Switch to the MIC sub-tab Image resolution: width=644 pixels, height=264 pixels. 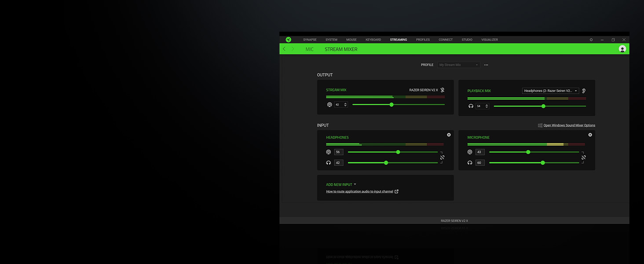310,49
